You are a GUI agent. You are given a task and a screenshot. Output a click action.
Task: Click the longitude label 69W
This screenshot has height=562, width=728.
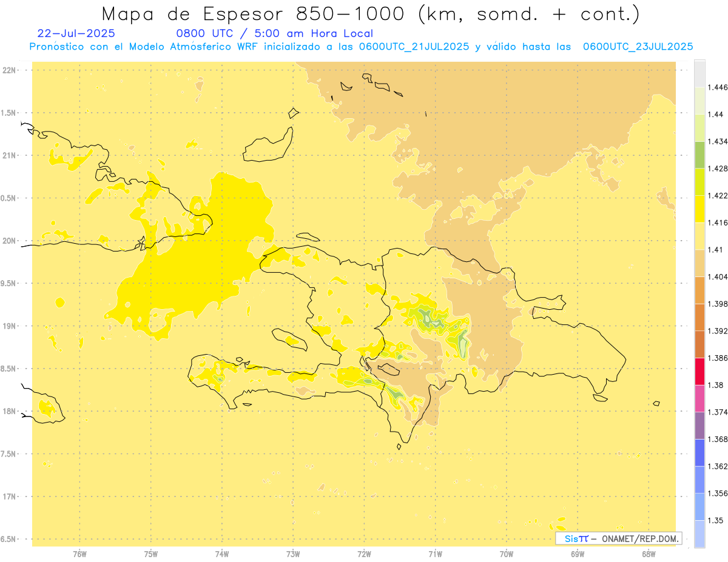[578, 554]
